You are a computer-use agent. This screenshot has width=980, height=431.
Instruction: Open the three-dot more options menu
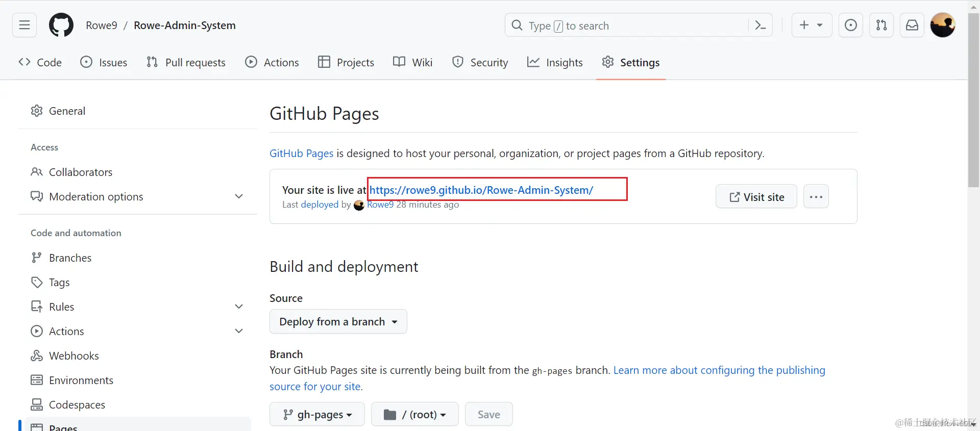(x=816, y=196)
